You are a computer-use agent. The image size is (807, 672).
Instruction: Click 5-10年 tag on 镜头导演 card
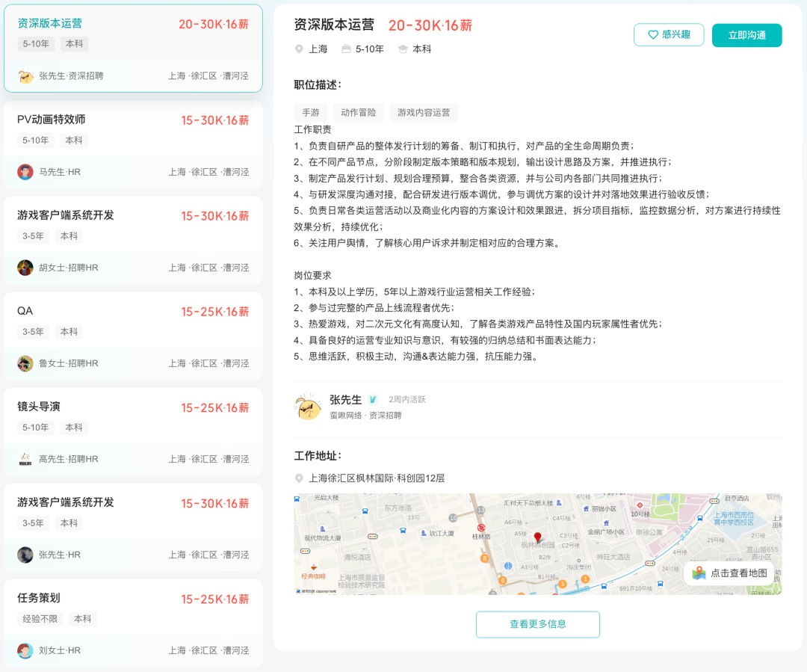click(36, 427)
